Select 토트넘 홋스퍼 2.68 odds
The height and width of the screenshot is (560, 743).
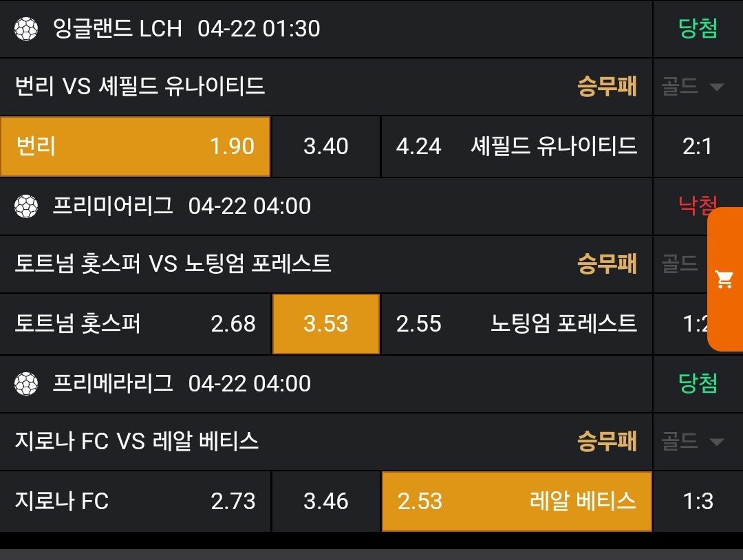[135, 324]
